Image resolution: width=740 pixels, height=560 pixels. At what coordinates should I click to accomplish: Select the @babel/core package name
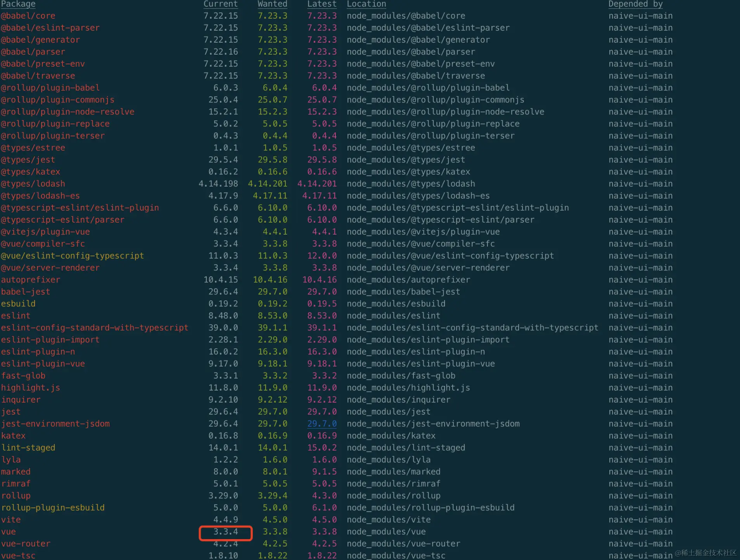[28, 16]
